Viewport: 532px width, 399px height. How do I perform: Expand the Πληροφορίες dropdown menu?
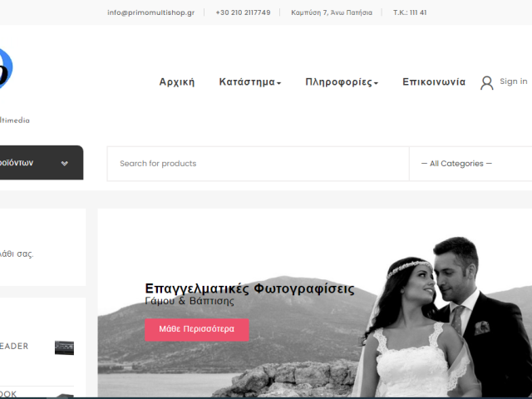[342, 82]
